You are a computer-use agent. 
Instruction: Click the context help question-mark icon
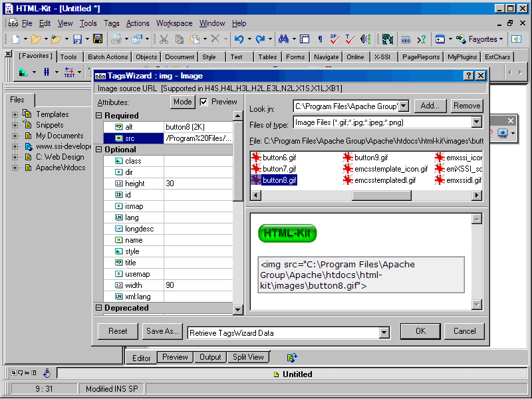422,39
